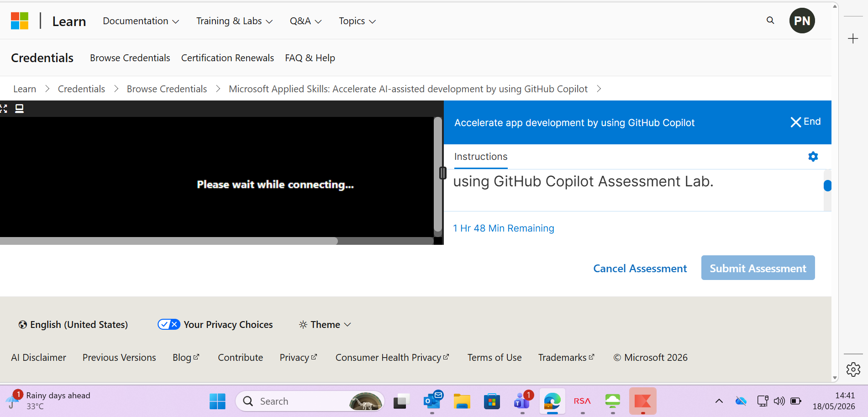868x417 pixels.
Task: Open the RSA app in taskbar
Action: [582, 401]
